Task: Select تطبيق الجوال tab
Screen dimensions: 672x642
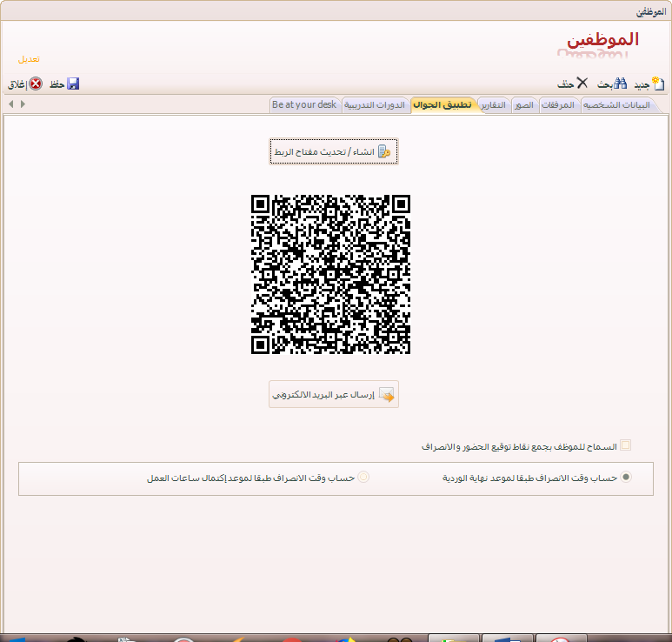Action: (442, 105)
